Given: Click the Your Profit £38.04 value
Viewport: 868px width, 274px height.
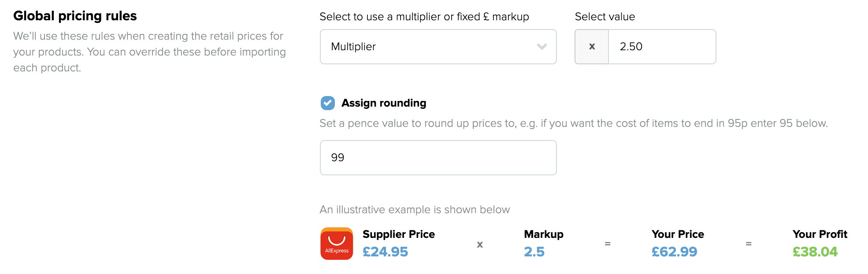Looking at the screenshot, I should [x=815, y=252].
